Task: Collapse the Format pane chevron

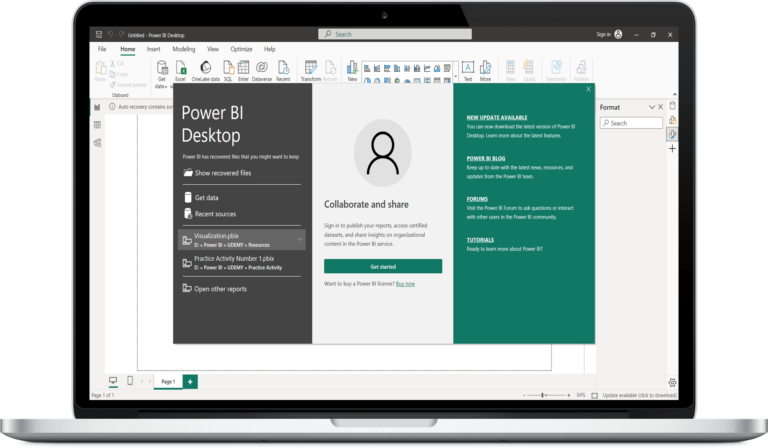Action: [x=652, y=107]
